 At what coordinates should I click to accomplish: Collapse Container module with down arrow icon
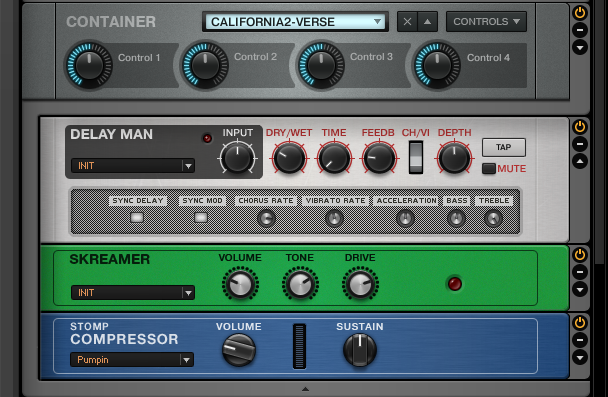pyautogui.click(x=580, y=47)
